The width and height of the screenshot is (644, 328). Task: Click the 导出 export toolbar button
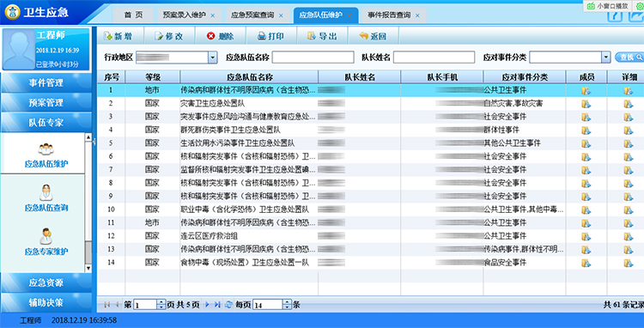point(322,36)
